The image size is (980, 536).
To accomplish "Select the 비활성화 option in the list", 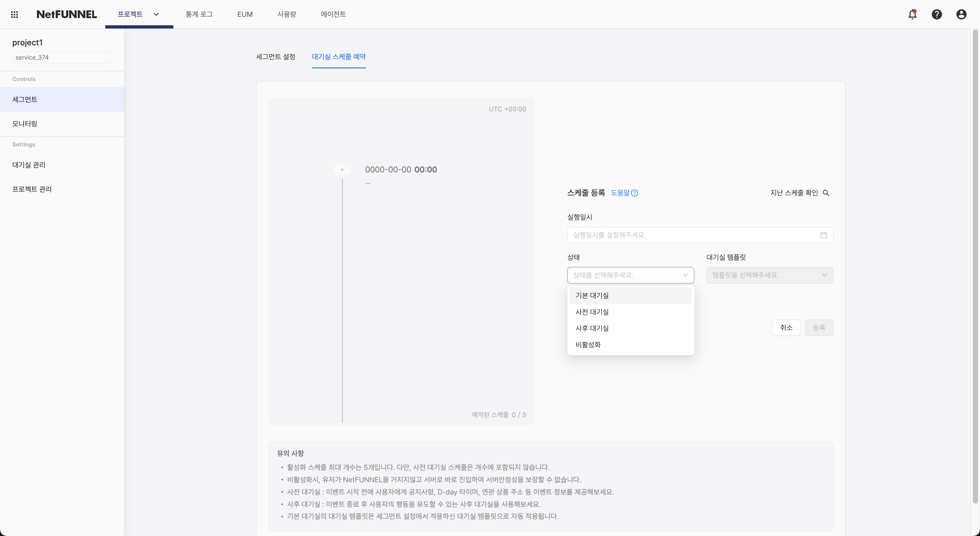I will click(588, 344).
